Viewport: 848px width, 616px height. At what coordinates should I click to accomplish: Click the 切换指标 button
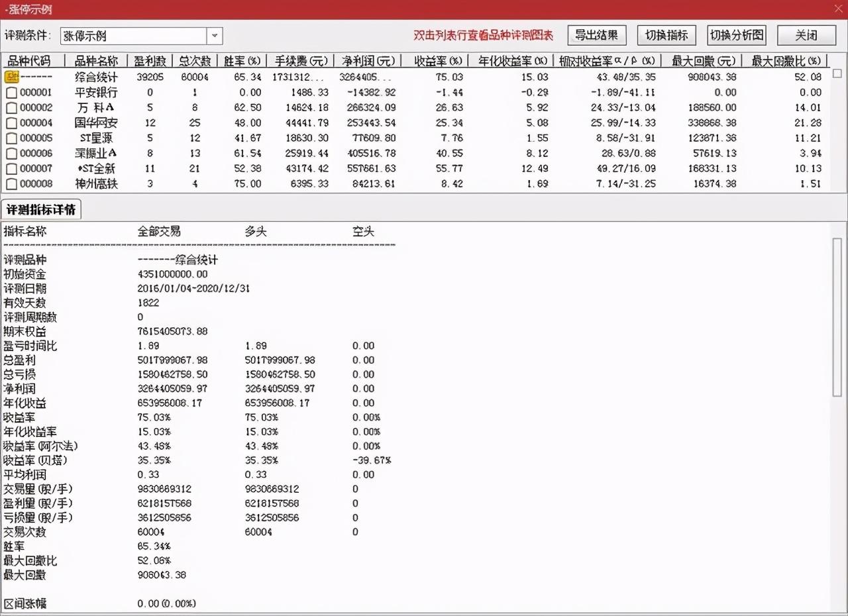tap(666, 36)
